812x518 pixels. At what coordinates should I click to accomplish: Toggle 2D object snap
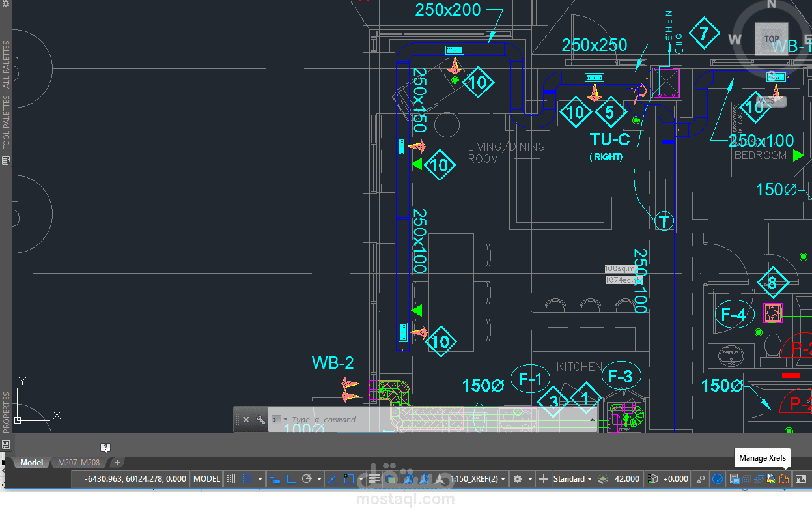coord(348,479)
